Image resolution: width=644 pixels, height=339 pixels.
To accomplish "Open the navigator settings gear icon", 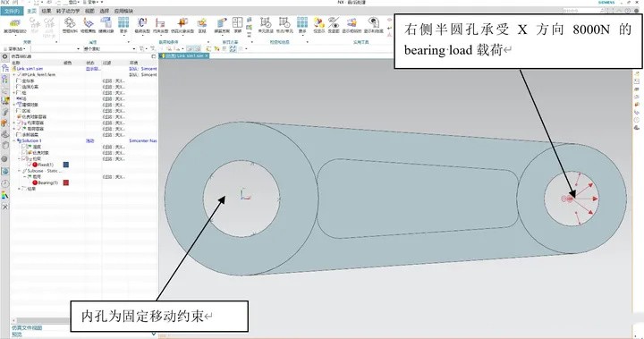I will [x=5, y=56].
